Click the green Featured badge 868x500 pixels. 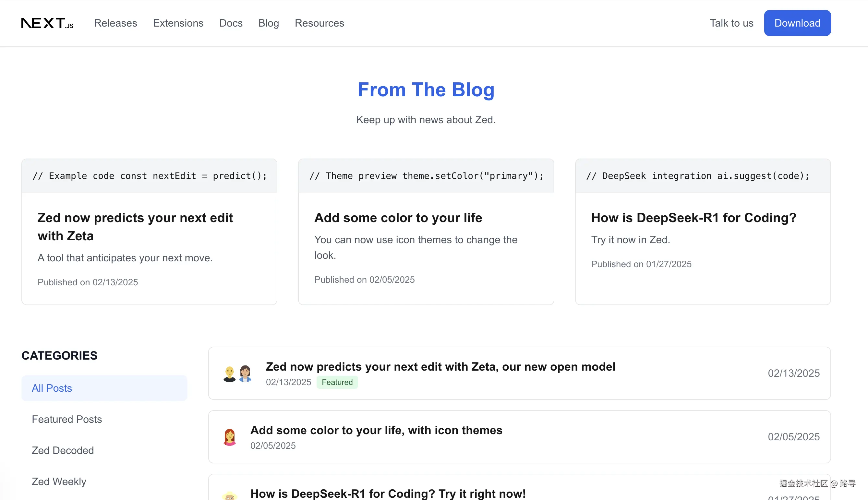pos(337,382)
